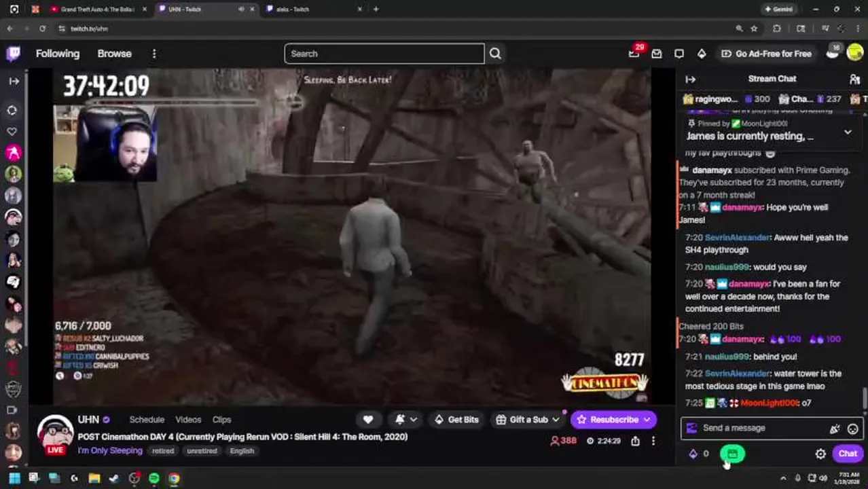Claim the green channel points bonus
The width and height of the screenshot is (868, 489).
(732, 454)
